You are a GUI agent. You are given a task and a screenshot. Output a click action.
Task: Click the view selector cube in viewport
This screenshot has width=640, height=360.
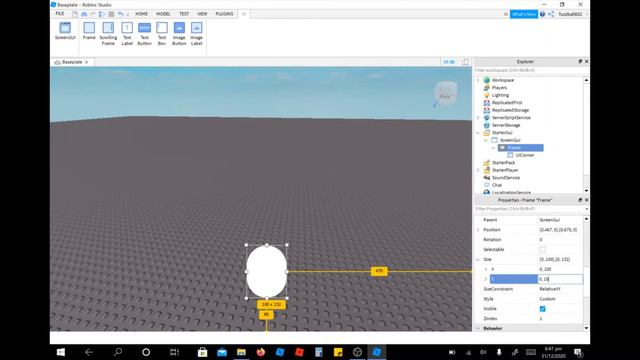445,93
